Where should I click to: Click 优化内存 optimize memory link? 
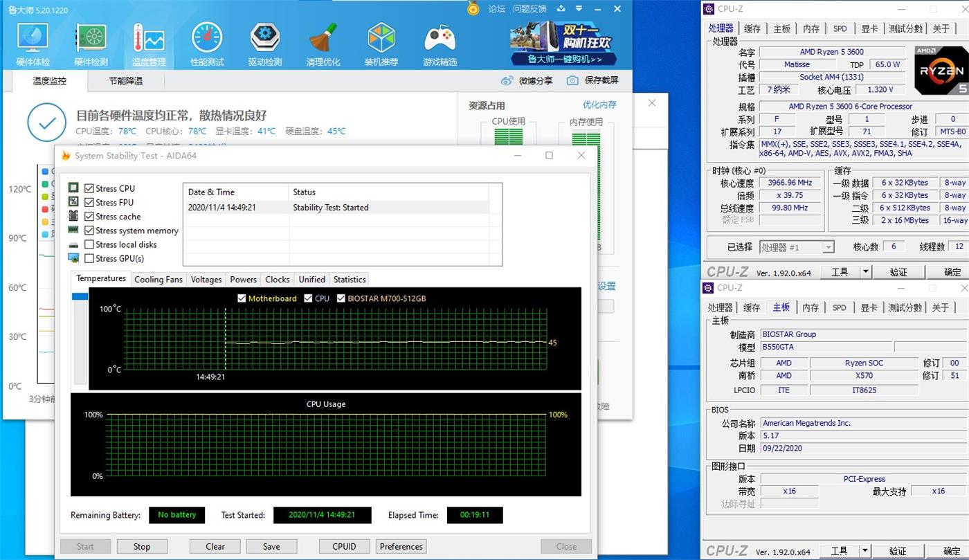point(599,105)
